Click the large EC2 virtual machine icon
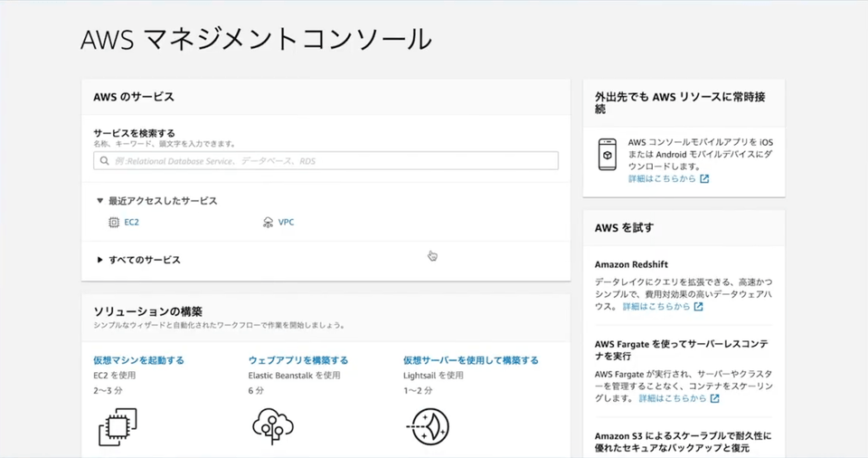Image resolution: width=868 pixels, height=458 pixels. pyautogui.click(x=118, y=427)
